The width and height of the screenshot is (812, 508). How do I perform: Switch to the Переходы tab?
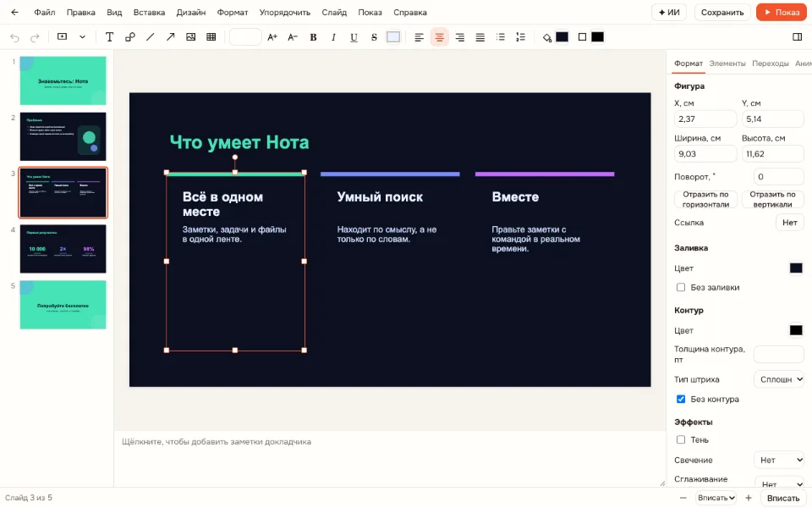click(771, 63)
